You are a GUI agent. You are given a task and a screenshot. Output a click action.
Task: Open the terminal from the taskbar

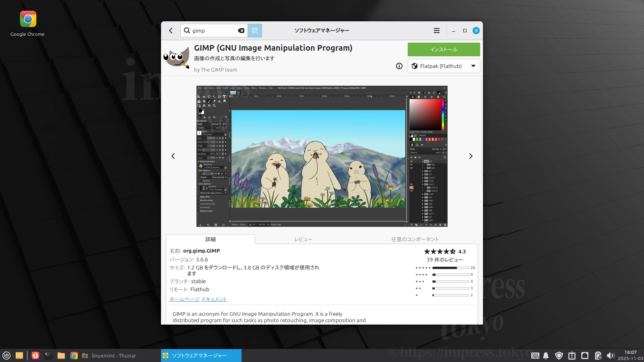(x=48, y=356)
